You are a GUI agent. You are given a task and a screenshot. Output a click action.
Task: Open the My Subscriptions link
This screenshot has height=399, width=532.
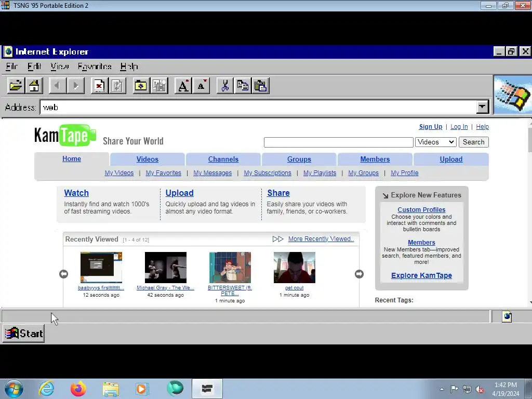(268, 173)
